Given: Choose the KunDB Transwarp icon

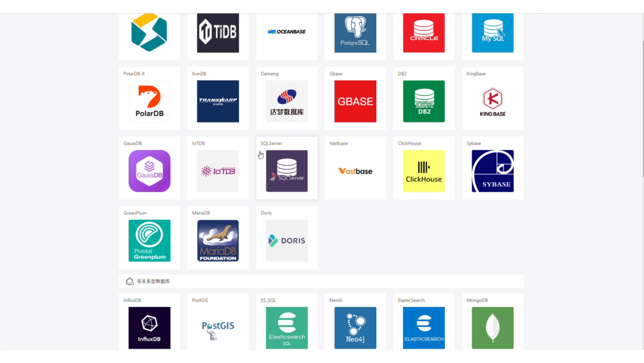Looking at the screenshot, I should coord(218,101).
